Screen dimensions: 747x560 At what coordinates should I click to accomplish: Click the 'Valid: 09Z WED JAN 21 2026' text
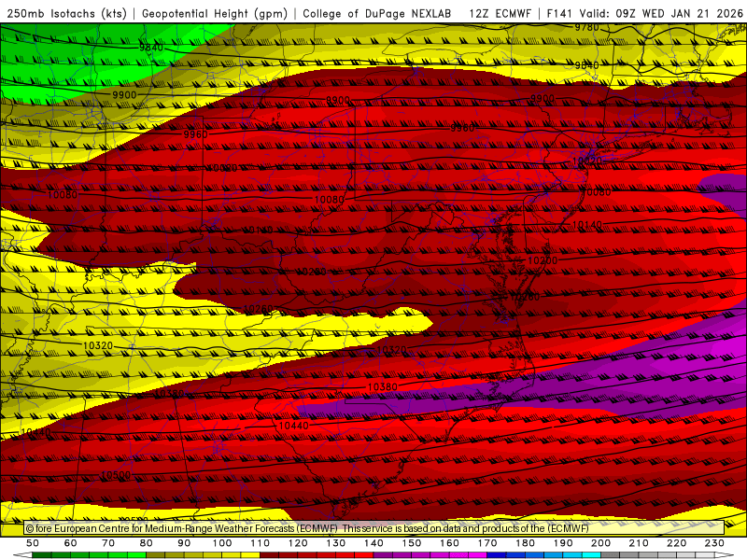[x=661, y=13]
